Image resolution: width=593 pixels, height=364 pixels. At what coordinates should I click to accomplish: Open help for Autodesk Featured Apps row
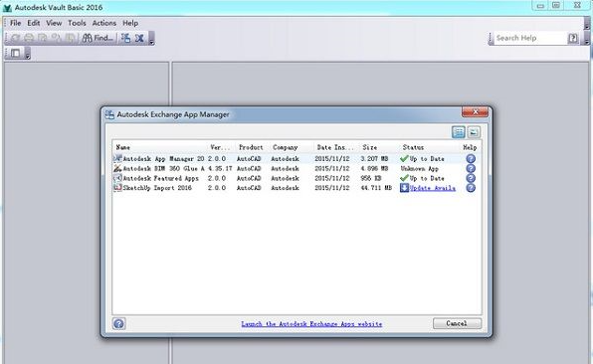coord(471,178)
